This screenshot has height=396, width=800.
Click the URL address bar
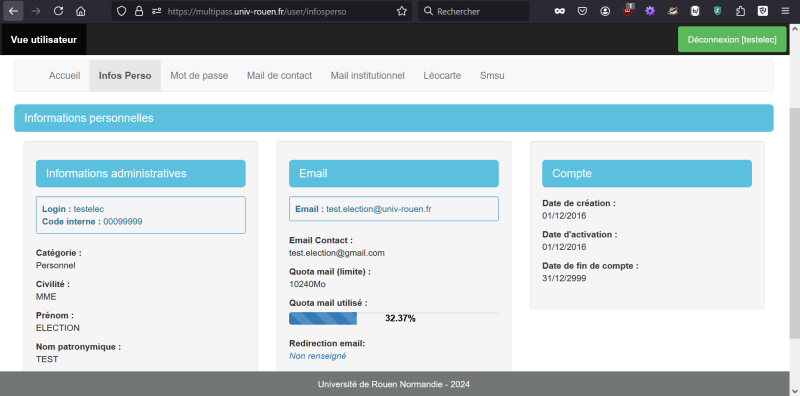click(x=261, y=11)
